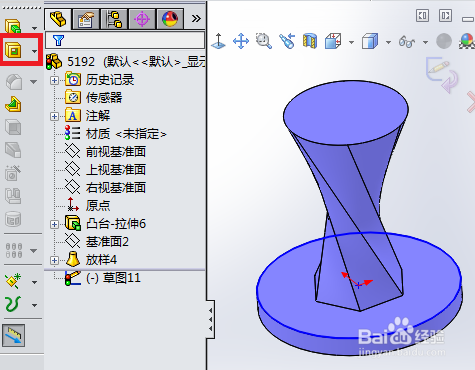Expand the 凸台-拉伸6 feature
475x370 pixels.
click(x=54, y=224)
